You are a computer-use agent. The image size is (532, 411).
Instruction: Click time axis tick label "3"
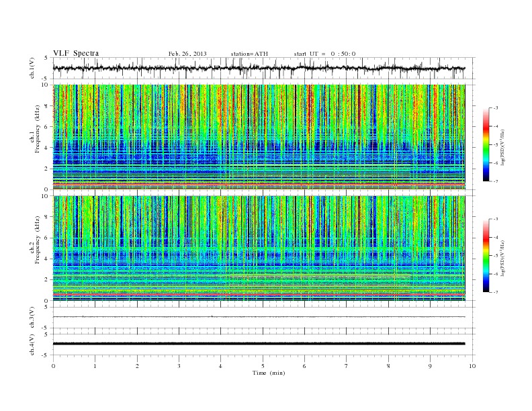click(x=179, y=366)
